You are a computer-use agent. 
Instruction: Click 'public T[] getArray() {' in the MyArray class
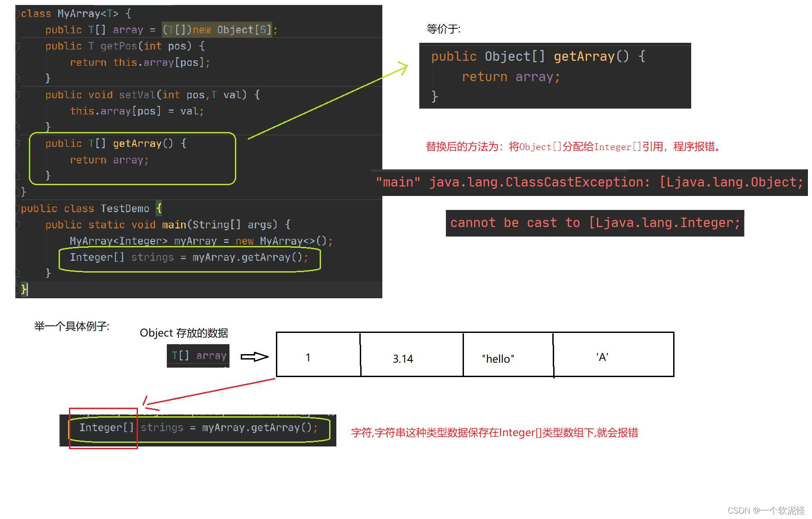click(x=115, y=143)
